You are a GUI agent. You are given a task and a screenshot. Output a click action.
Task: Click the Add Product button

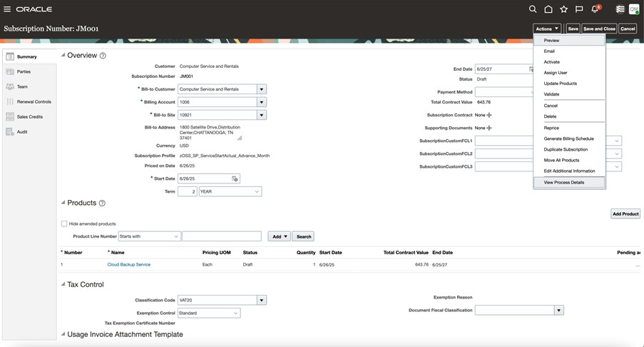625,213
